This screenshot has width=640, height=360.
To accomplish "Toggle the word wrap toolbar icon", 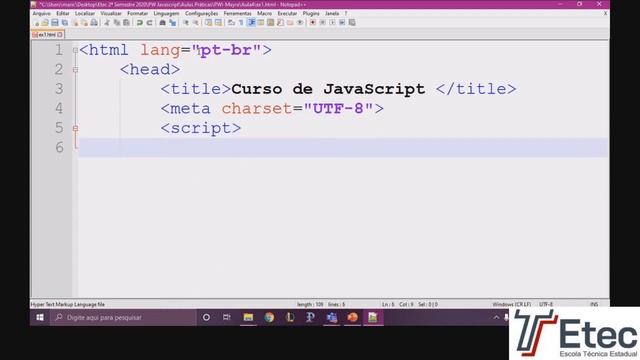I will point(231,23).
